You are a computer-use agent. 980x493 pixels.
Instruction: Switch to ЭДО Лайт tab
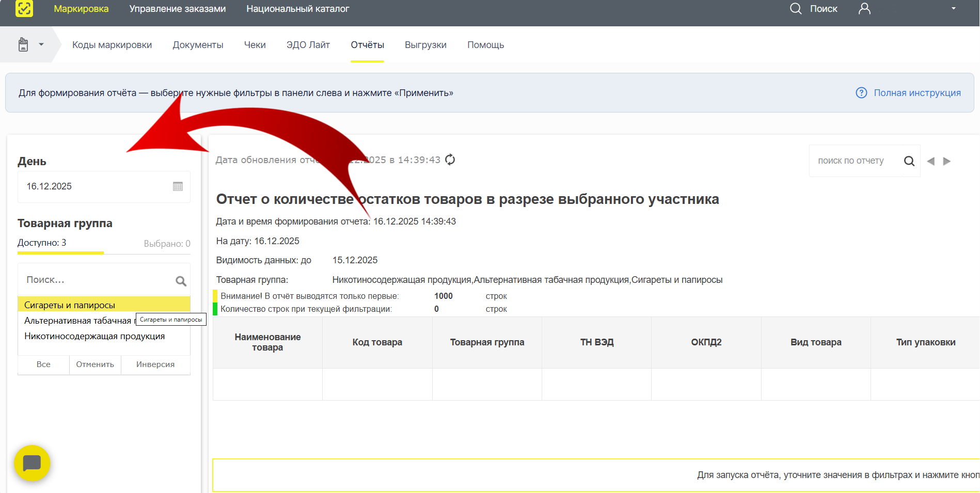click(308, 45)
